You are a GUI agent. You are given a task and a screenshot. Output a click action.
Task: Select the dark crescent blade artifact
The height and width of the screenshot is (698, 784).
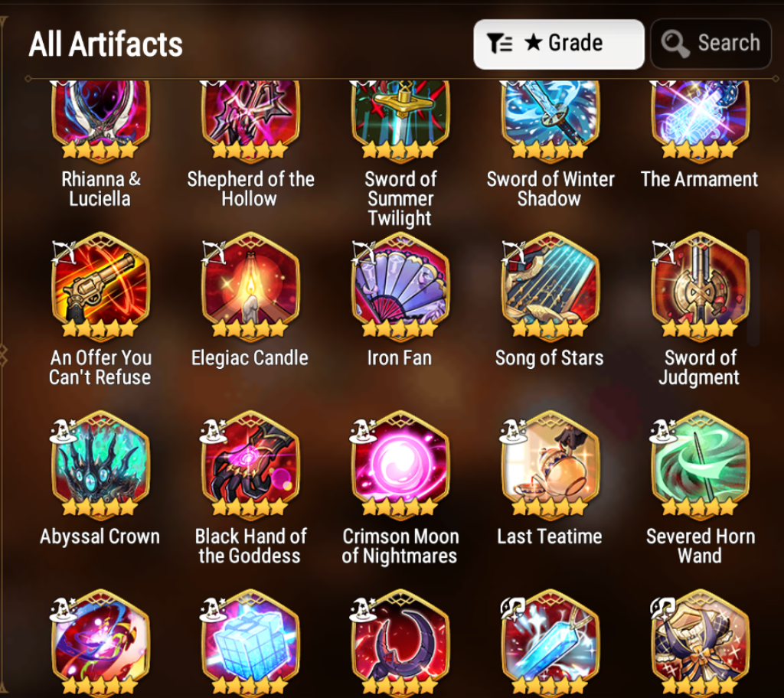click(x=400, y=644)
